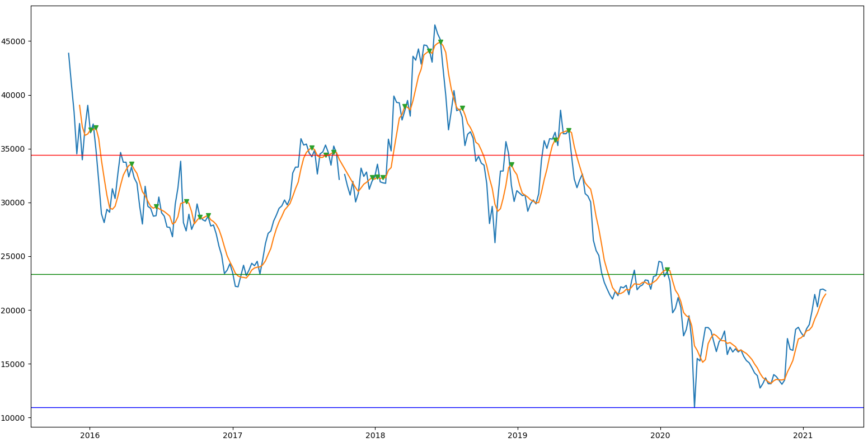Viewport: 868px width, 442px height.
Task: Select the 2021 x-axis label
Action: 803,435
